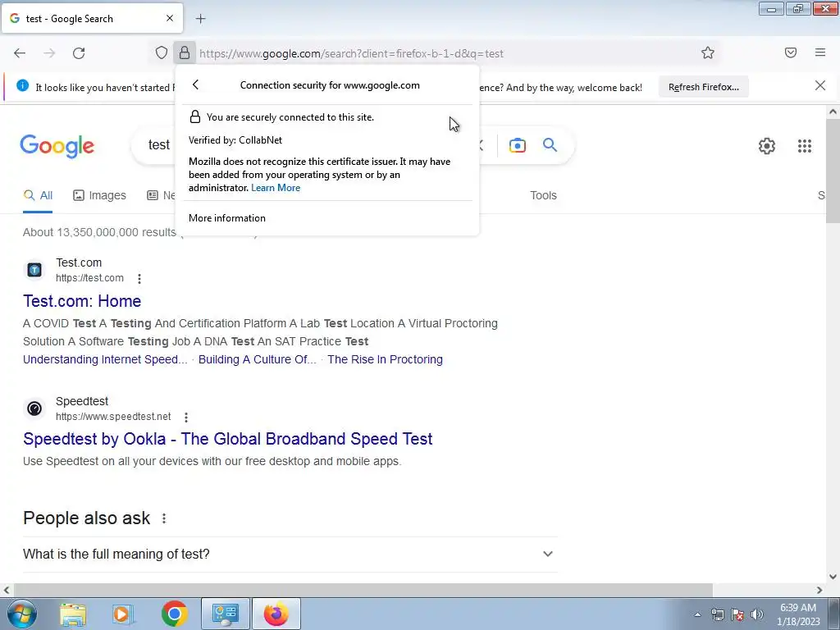Click the horizontal scrollbar thumb
Screen dimensions: 840x630
point(362,590)
